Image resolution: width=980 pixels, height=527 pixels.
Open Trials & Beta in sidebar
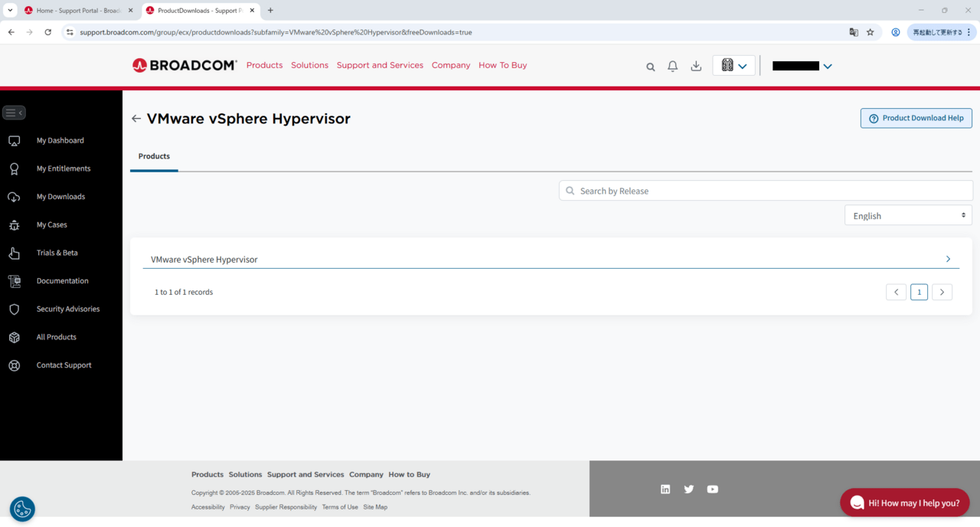[x=57, y=253]
